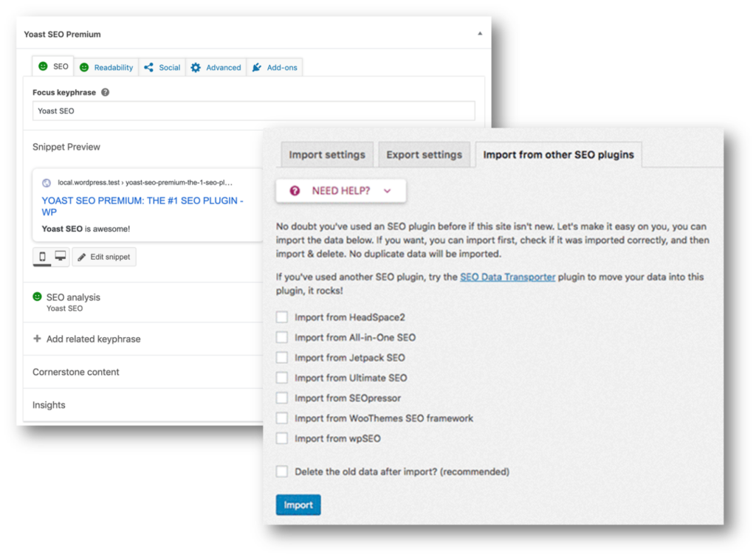Screen dimensions: 756x557
Task: Click the plus icon for related keyphrase
Action: click(x=37, y=339)
